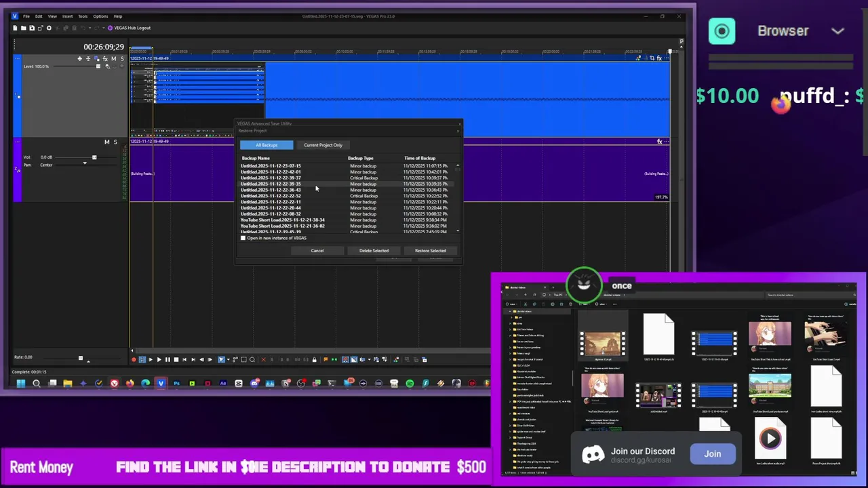Switch to All Backups tab
Image resolution: width=868 pixels, height=488 pixels.
pos(267,145)
